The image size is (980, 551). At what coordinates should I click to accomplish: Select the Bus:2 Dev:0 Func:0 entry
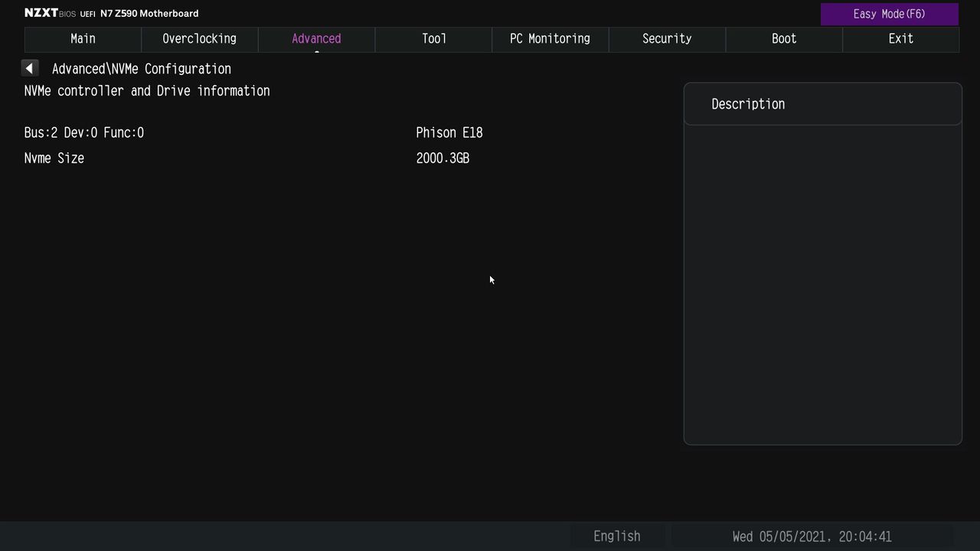pyautogui.click(x=84, y=133)
